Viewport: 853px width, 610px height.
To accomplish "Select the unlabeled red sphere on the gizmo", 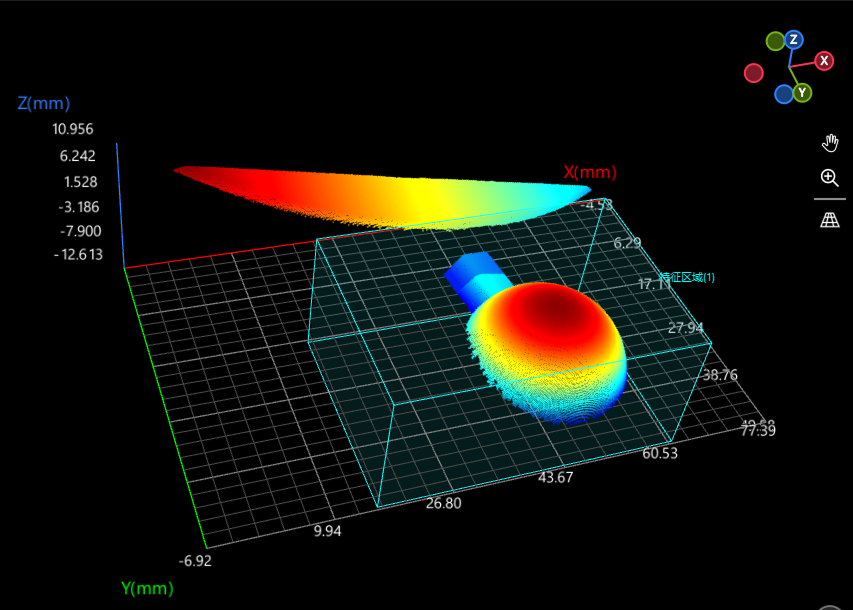I will [x=753, y=72].
